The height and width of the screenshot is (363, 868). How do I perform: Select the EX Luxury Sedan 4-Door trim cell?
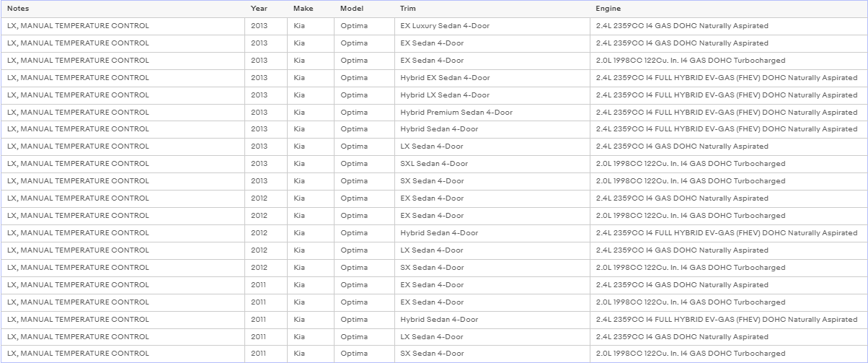point(492,26)
